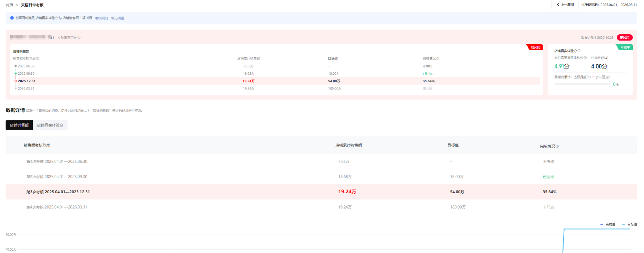Click the red 高风险 pill badge
The image size is (644, 253).
click(x=624, y=37)
